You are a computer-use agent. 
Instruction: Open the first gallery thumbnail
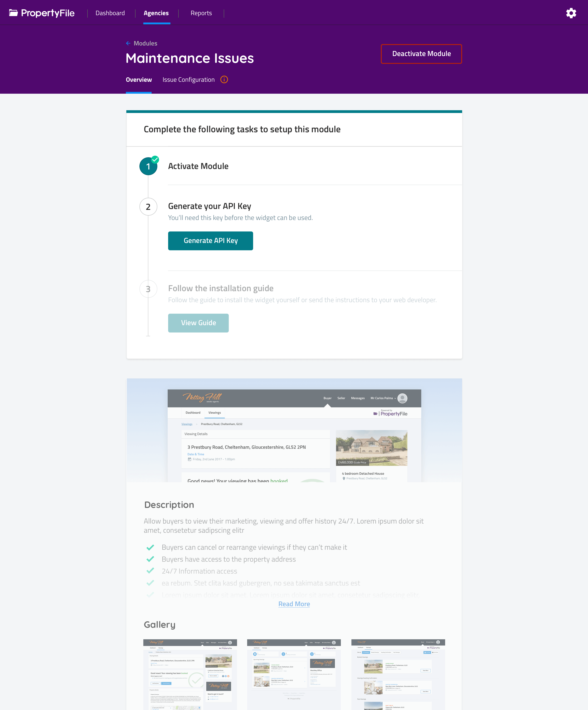(x=190, y=674)
